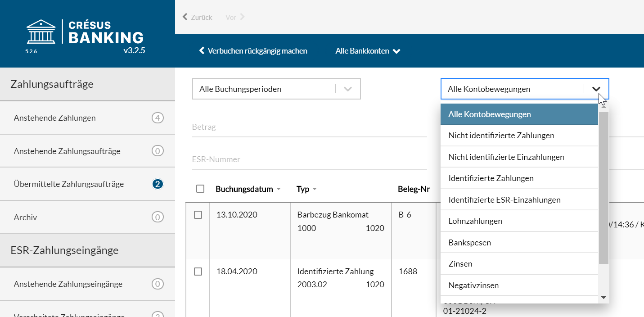644x317 pixels.
Task: Click the count badge 0 for Archiv
Action: pyautogui.click(x=158, y=217)
